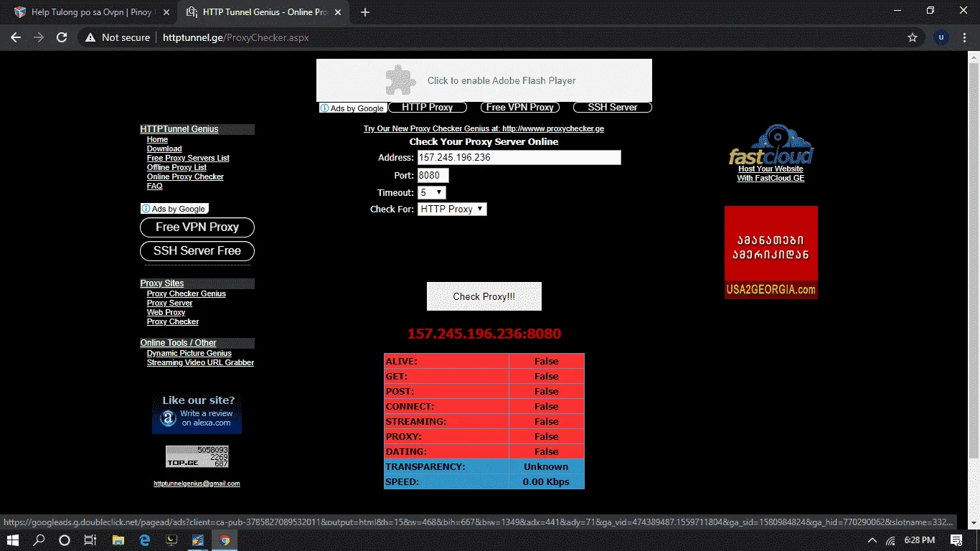Open the Chrome three-dot menu
Screen dimensions: 980x551
964,37
